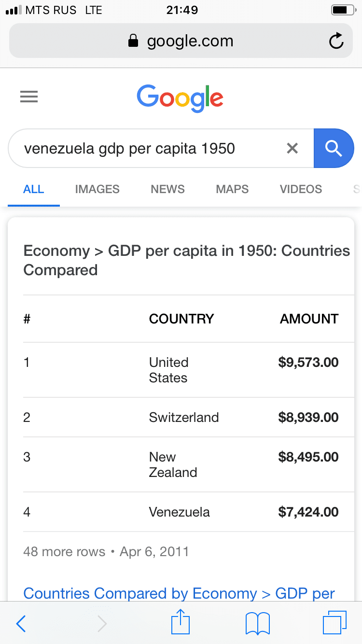This screenshot has width=362, height=644.
Task: Select the All results tab
Action: click(34, 189)
